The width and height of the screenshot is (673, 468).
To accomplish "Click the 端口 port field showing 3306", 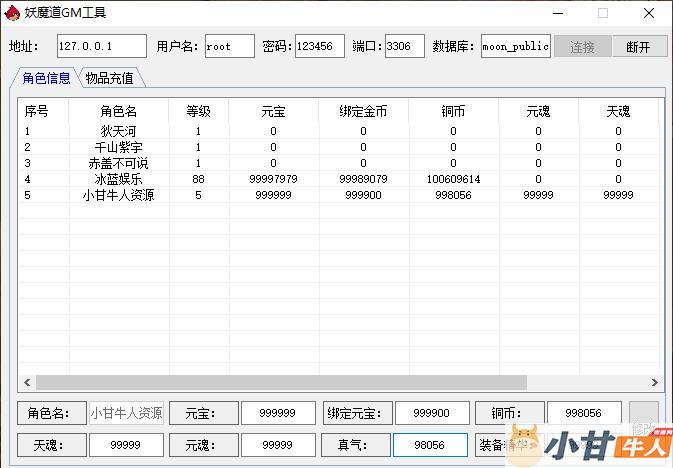I will coord(404,47).
